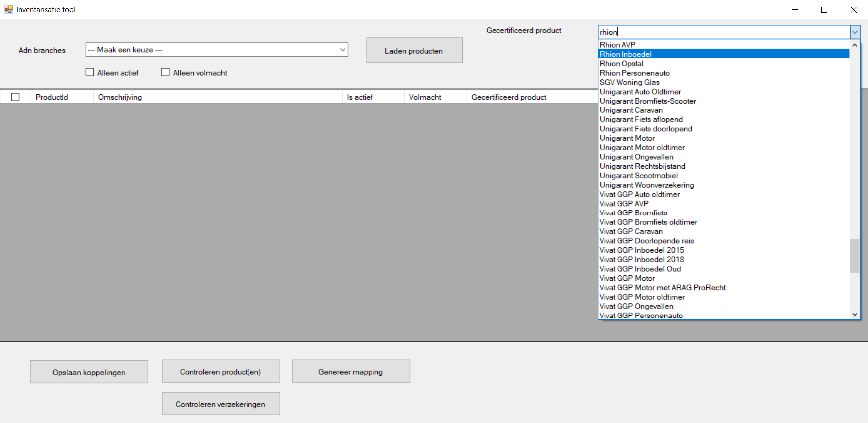Pick Unigarant Woonverzekering option
Viewport: 868px width, 423px height.
click(x=724, y=185)
